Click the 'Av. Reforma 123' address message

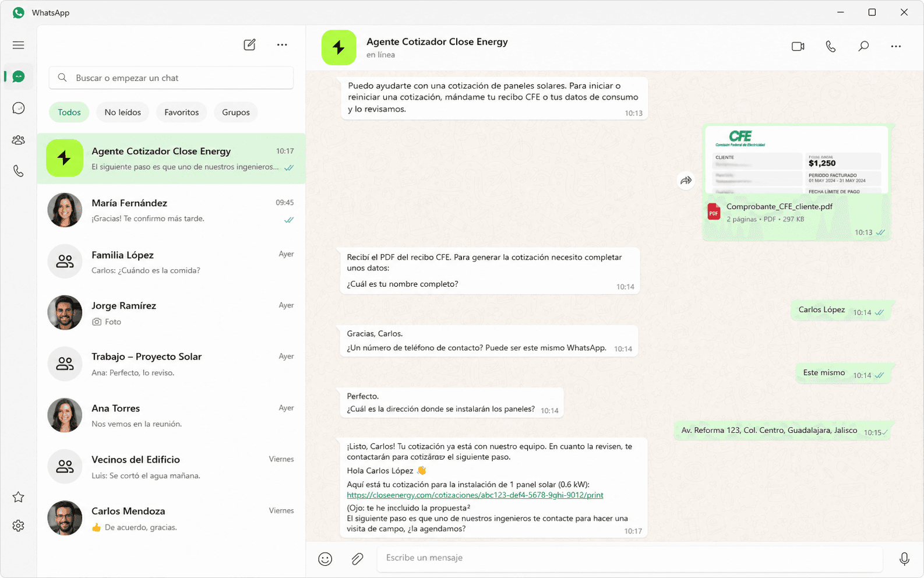pos(783,431)
